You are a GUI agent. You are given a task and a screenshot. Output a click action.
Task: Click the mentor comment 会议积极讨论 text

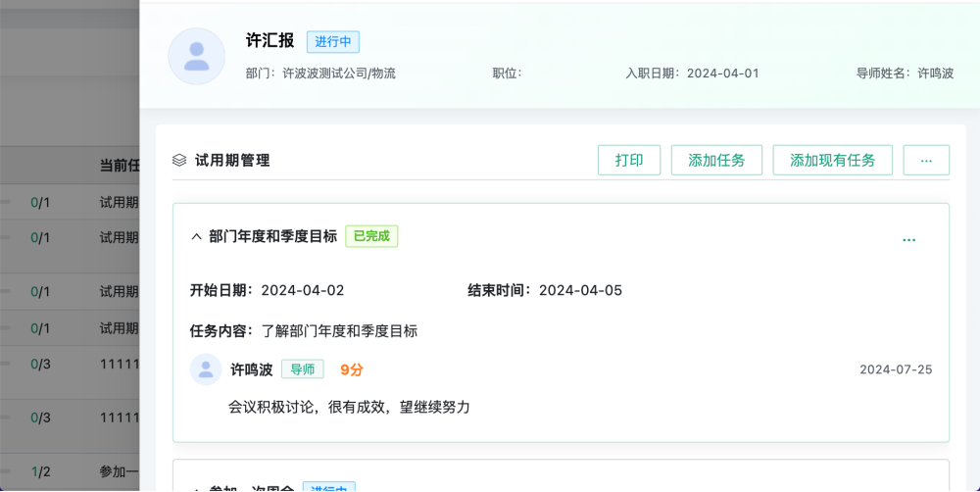coord(349,406)
